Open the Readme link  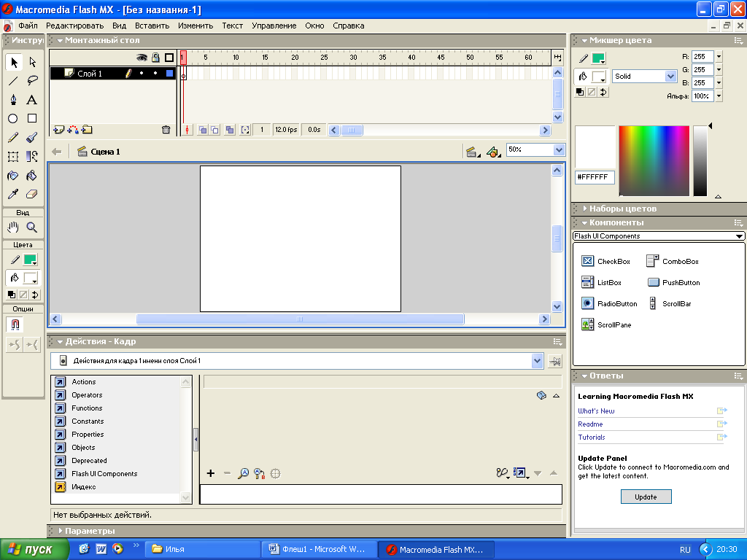point(590,424)
